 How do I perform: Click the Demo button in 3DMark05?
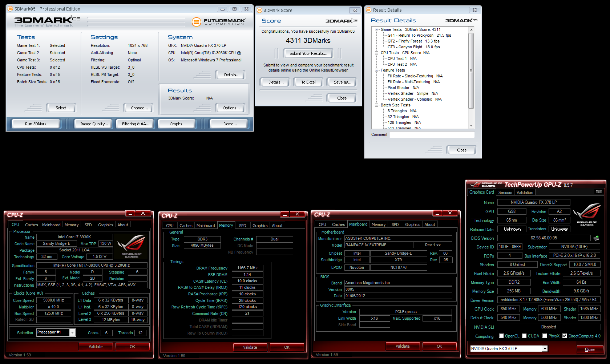coord(230,124)
